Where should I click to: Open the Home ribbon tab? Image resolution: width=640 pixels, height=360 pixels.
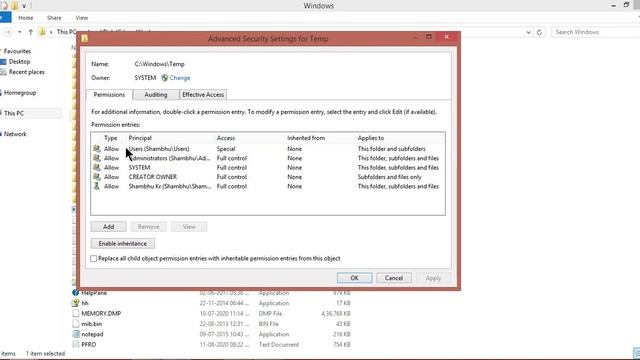[x=26, y=18]
